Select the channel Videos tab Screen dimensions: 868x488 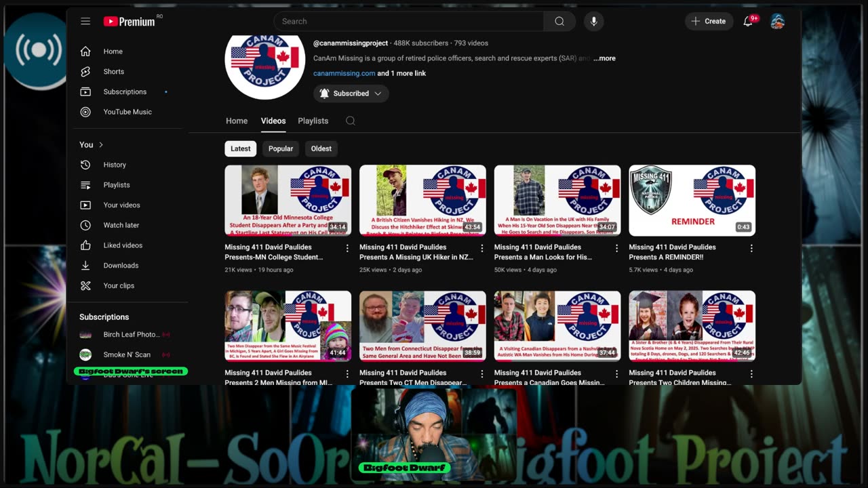[x=273, y=121]
